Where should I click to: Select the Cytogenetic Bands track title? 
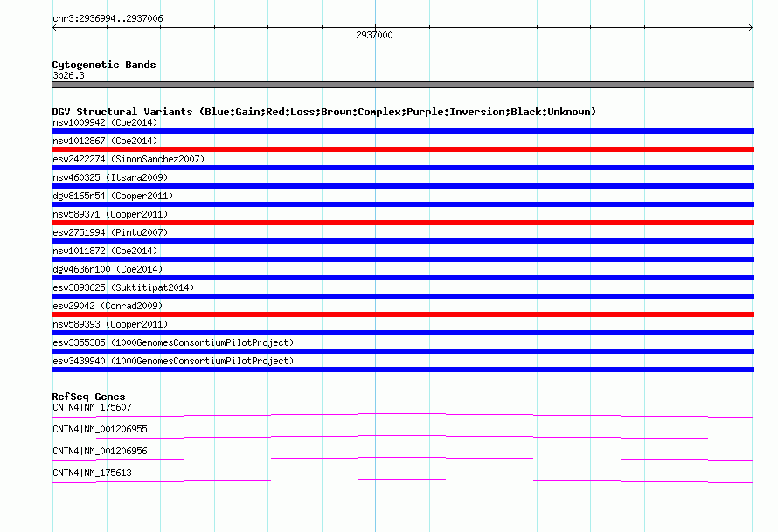point(104,65)
